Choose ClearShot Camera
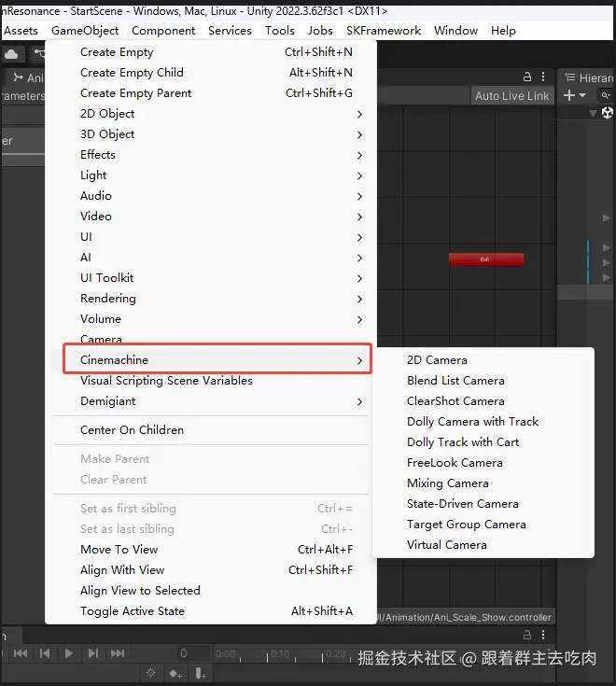 point(483,401)
